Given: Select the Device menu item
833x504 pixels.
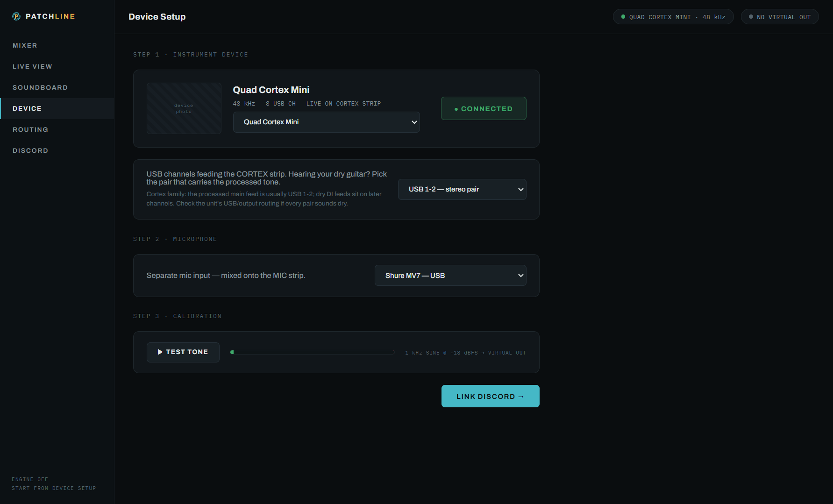Looking at the screenshot, I should [x=57, y=108].
